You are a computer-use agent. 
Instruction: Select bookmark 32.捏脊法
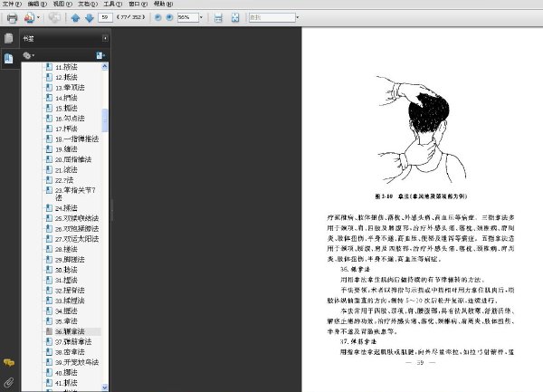coord(70,291)
